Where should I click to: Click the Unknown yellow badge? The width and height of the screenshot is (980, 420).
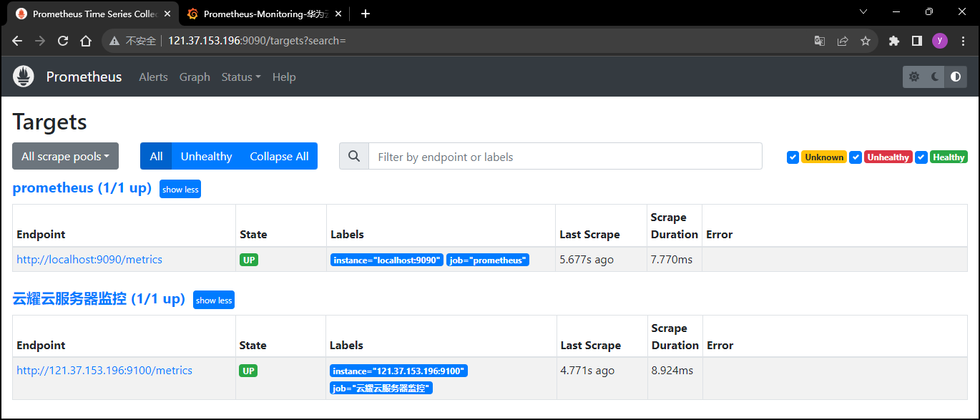click(824, 157)
